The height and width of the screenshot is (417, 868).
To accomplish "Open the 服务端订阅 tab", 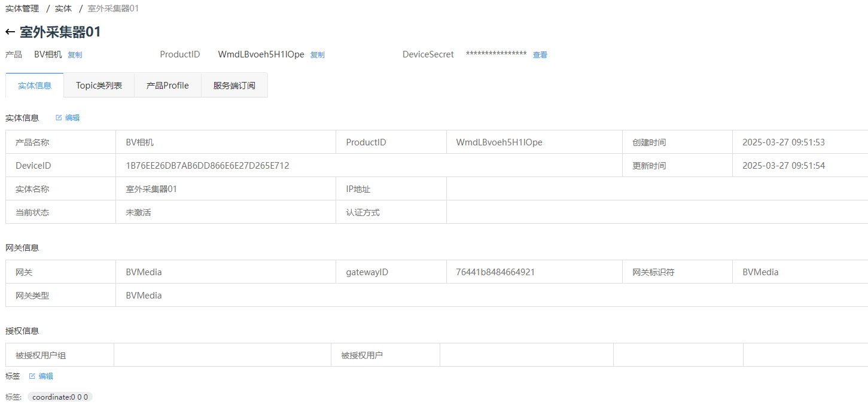I will pyautogui.click(x=234, y=86).
